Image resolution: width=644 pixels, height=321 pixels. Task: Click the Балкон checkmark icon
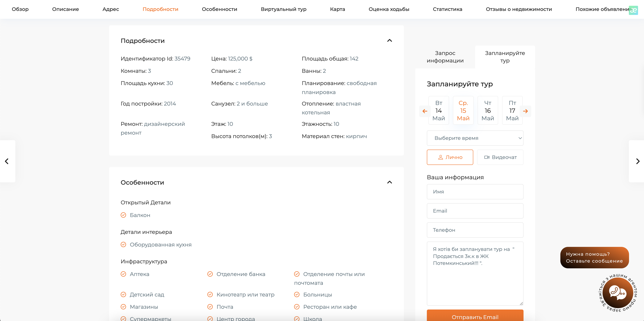tap(123, 215)
